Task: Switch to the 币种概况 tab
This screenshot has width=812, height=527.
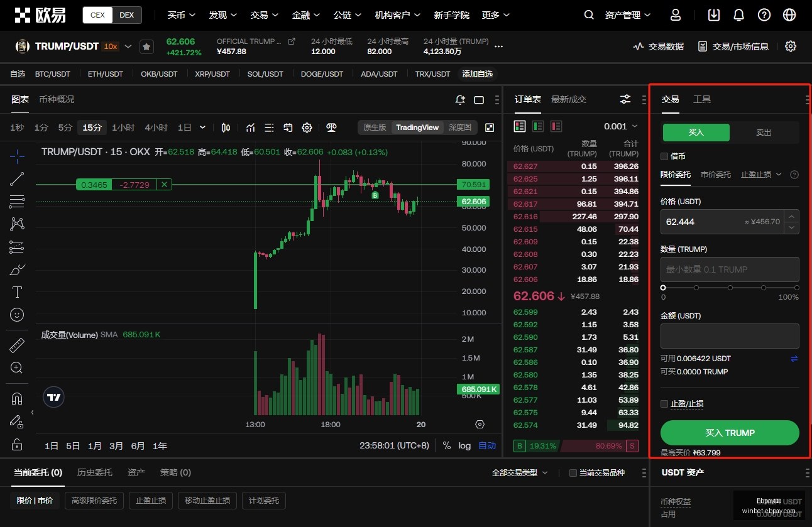Action: pos(57,99)
